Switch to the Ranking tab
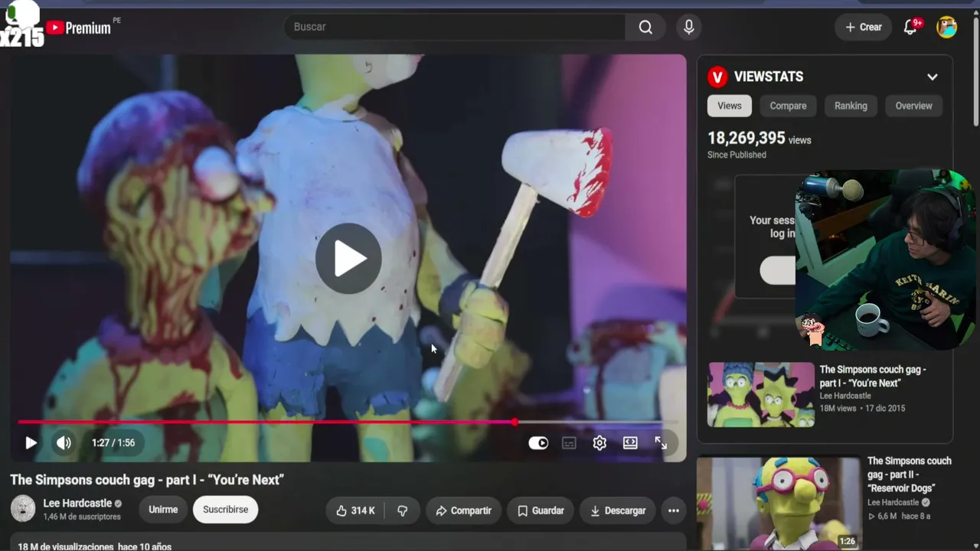This screenshot has height=551, width=980. click(x=851, y=106)
